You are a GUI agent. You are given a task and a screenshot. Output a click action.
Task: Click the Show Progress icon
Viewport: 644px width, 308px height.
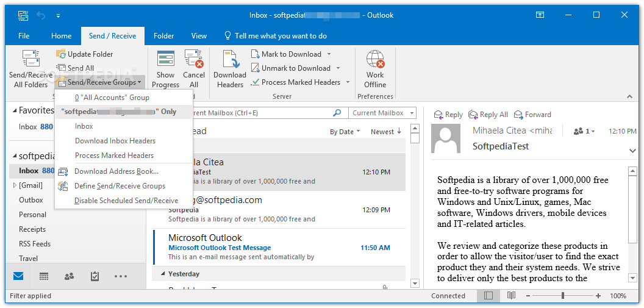pos(166,59)
